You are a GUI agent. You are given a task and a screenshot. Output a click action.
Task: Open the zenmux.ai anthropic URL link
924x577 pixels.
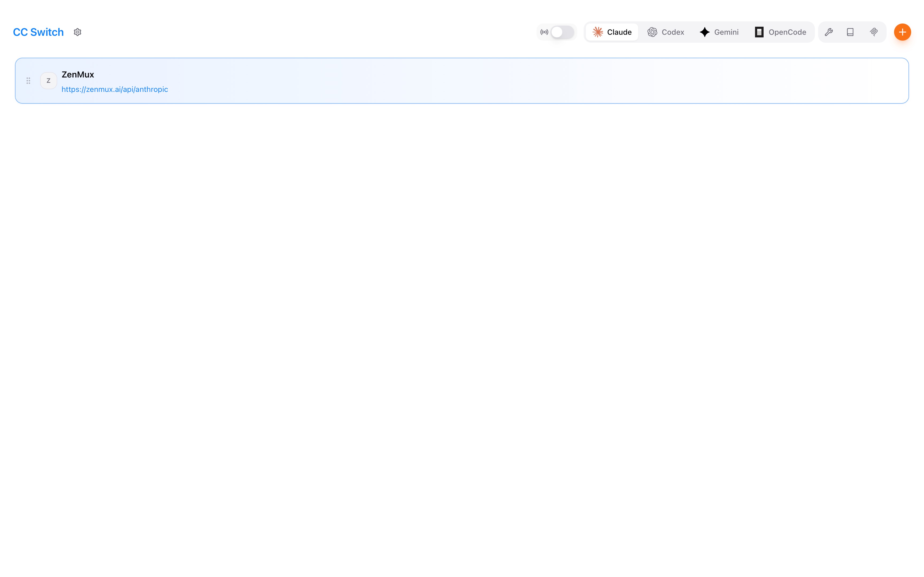pos(114,89)
